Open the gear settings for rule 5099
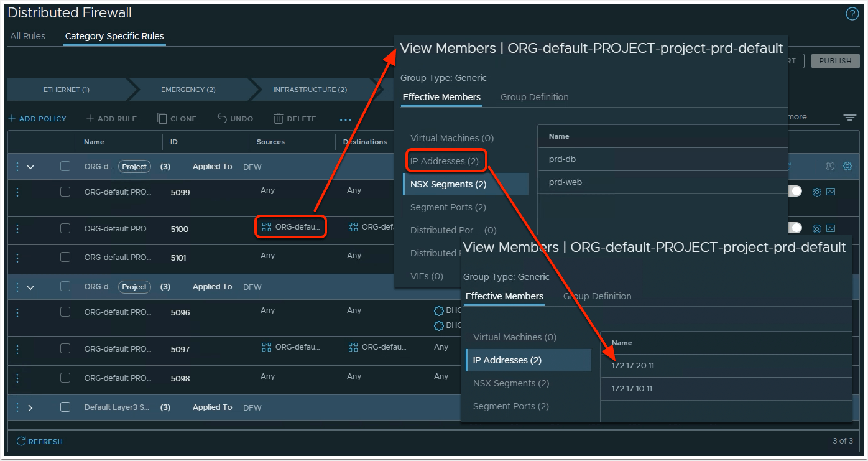 click(x=817, y=192)
